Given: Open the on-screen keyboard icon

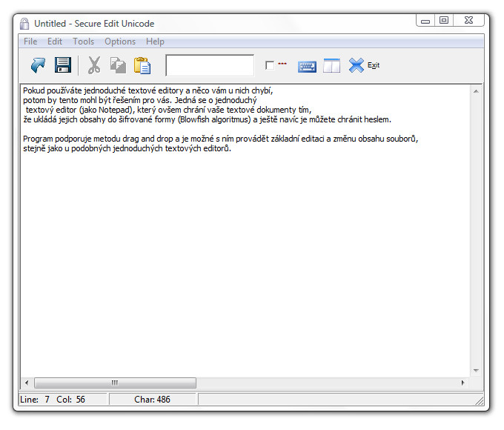Looking at the screenshot, I should coord(307,67).
